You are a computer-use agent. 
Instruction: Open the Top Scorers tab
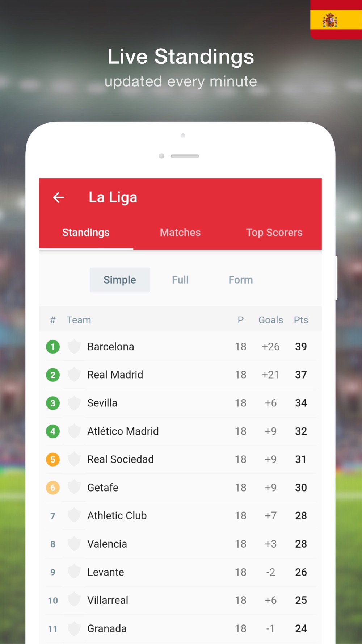pyautogui.click(x=274, y=233)
